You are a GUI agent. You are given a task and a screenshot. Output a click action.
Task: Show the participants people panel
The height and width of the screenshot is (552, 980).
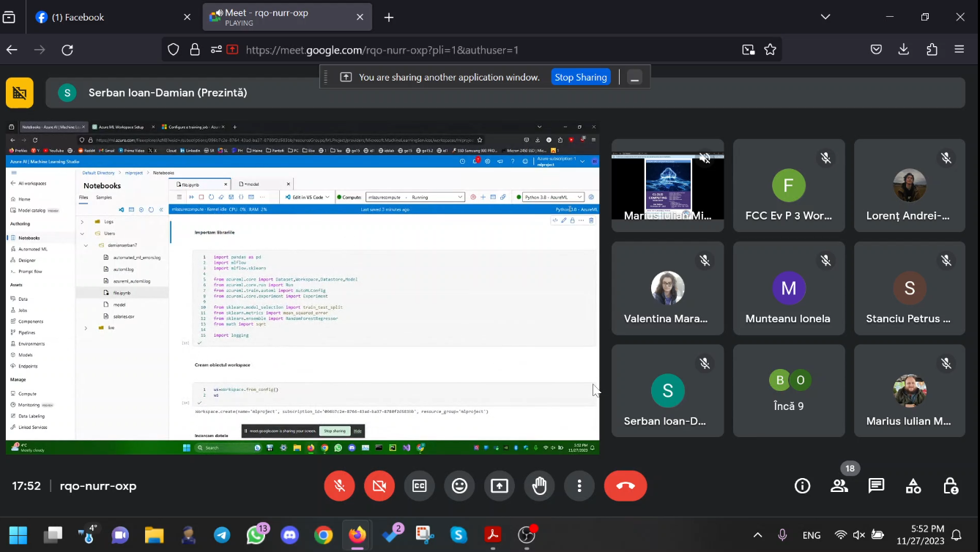coord(839,486)
